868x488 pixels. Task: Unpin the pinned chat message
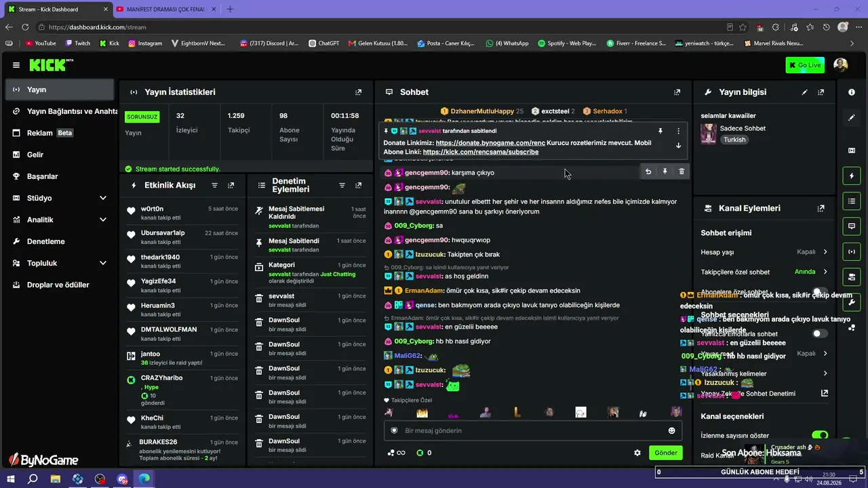point(660,131)
